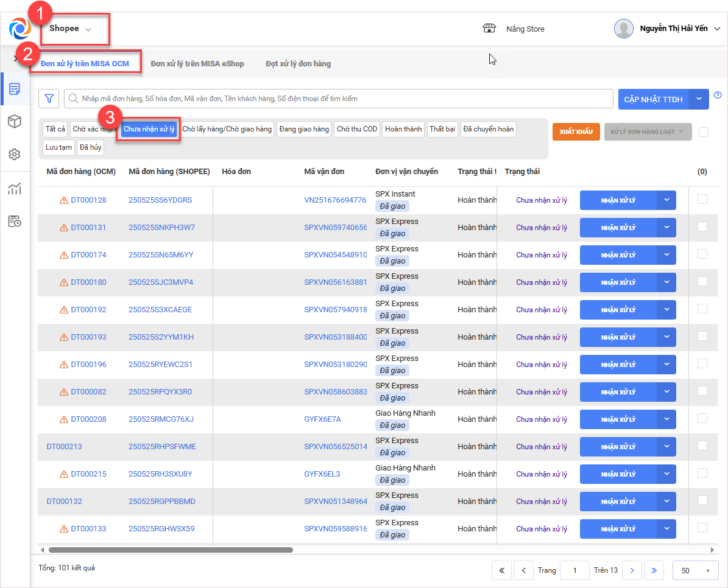Open the orders list sidebar icon
728x588 pixels.
[15, 89]
